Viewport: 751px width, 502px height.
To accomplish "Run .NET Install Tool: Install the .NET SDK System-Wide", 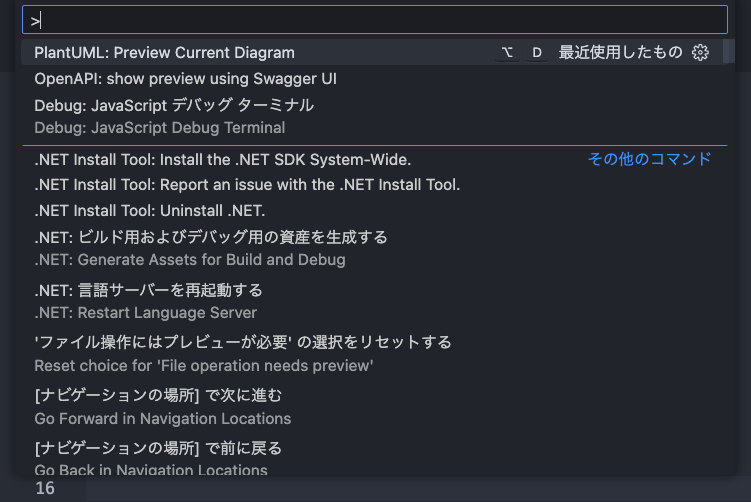I will [375, 160].
